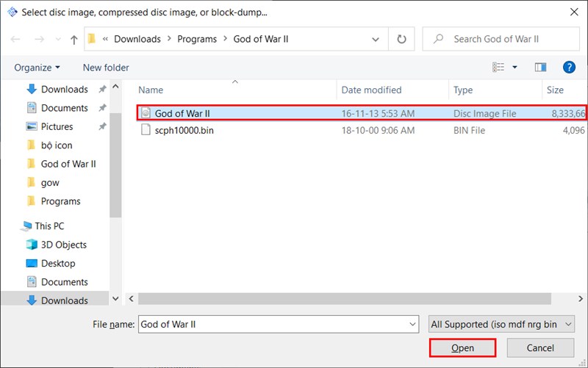Toggle the preview pane

[540, 67]
